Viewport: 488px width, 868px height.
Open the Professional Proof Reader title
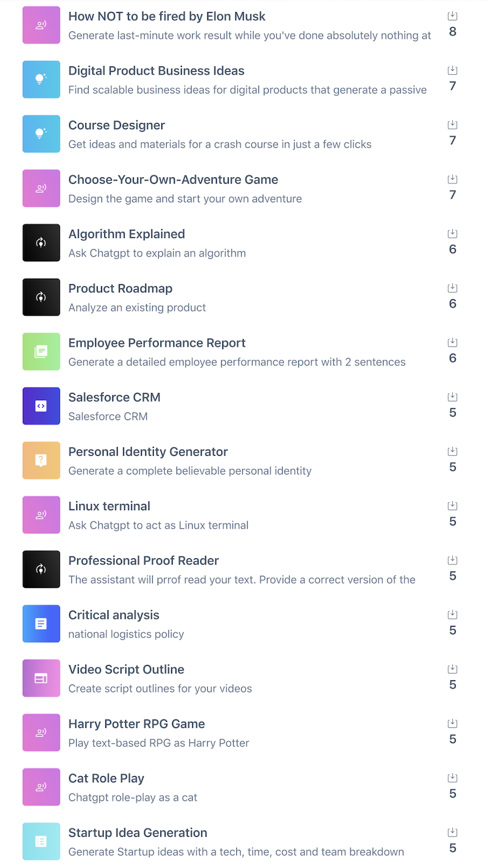[143, 561]
